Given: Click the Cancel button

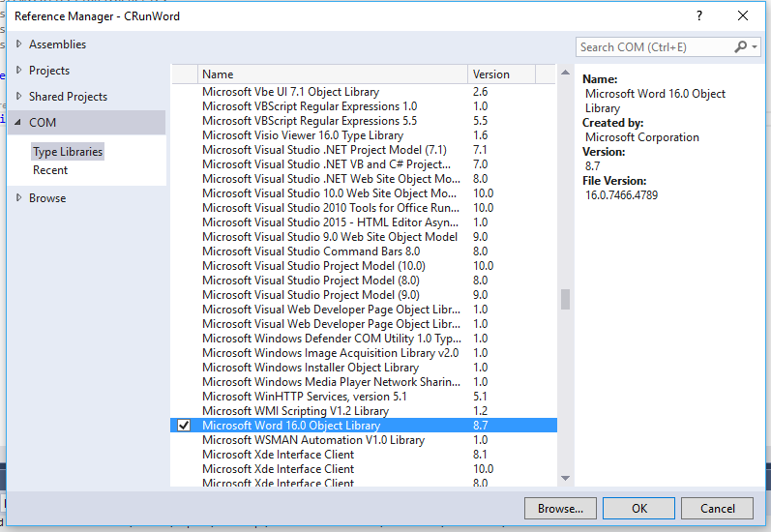Looking at the screenshot, I should pos(717,509).
